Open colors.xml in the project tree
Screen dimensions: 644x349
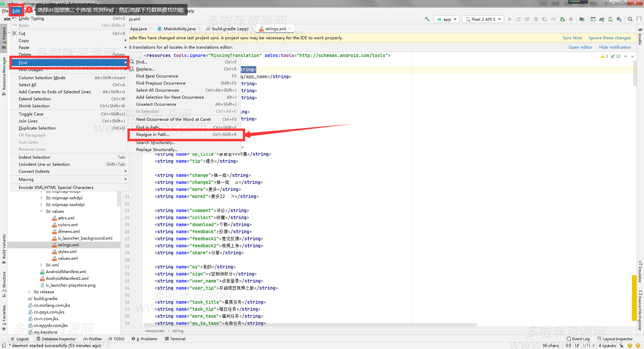point(68,225)
